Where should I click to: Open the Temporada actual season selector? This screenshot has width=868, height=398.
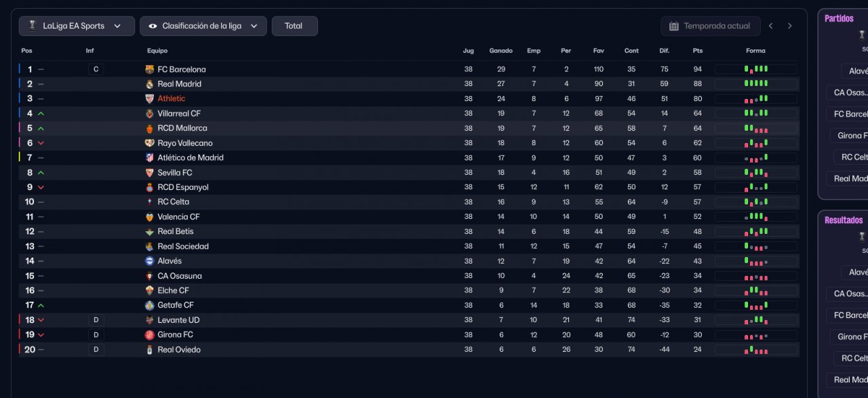point(710,26)
